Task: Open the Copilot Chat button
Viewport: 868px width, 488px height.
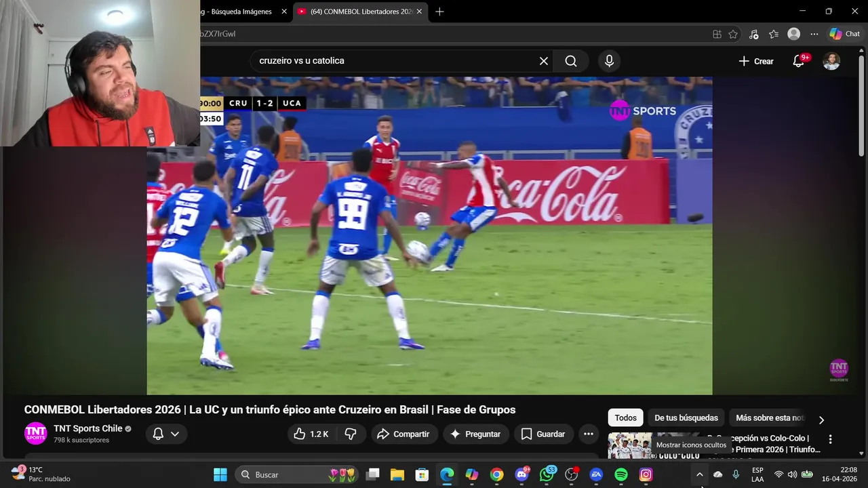Action: click(x=845, y=34)
